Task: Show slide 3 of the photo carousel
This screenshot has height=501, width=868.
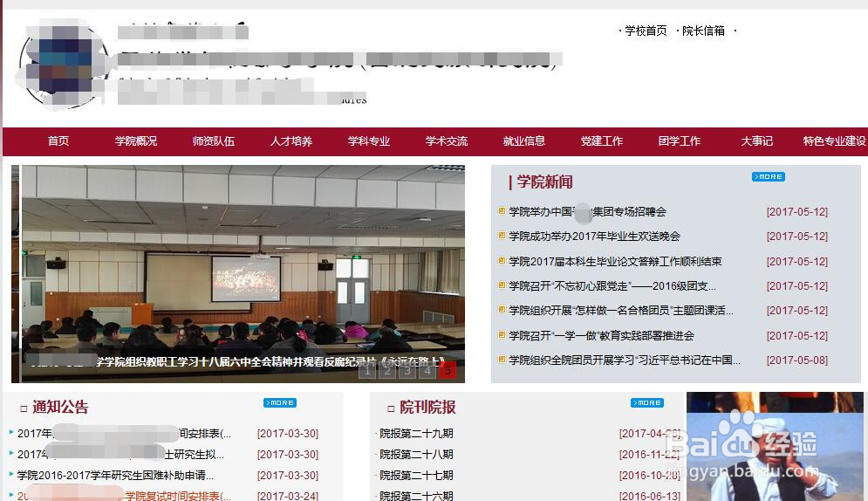Action: (407, 370)
